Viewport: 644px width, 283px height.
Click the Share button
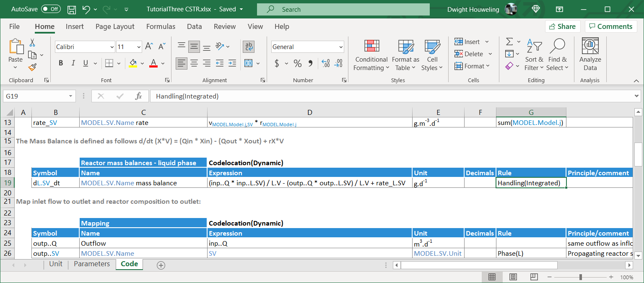click(562, 26)
